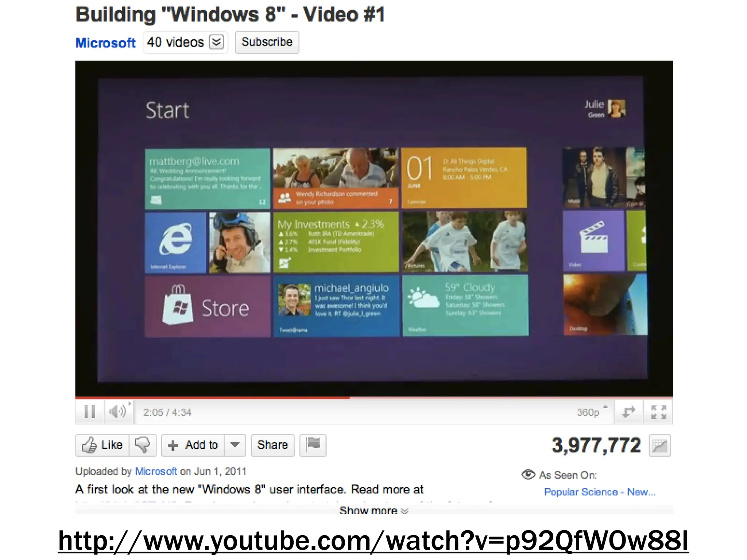747x560 pixels.
Task: Click the Store tile in video
Action: (x=208, y=307)
